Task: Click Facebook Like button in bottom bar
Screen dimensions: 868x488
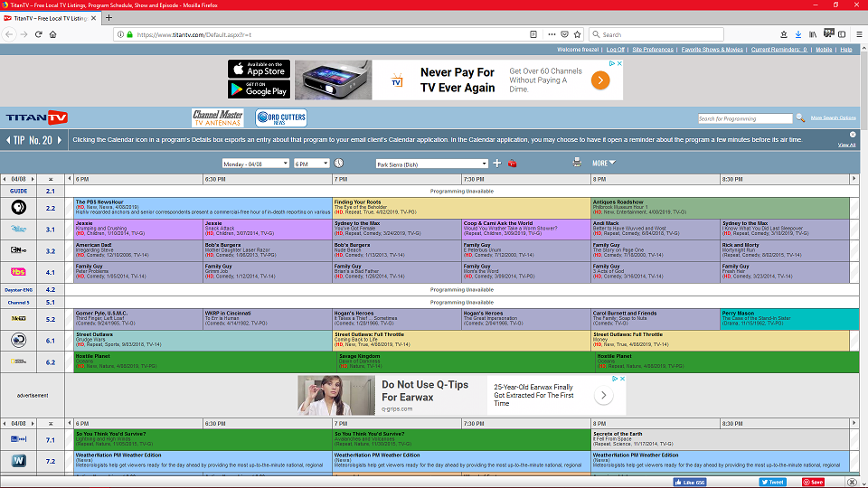Action: pyautogui.click(x=690, y=482)
